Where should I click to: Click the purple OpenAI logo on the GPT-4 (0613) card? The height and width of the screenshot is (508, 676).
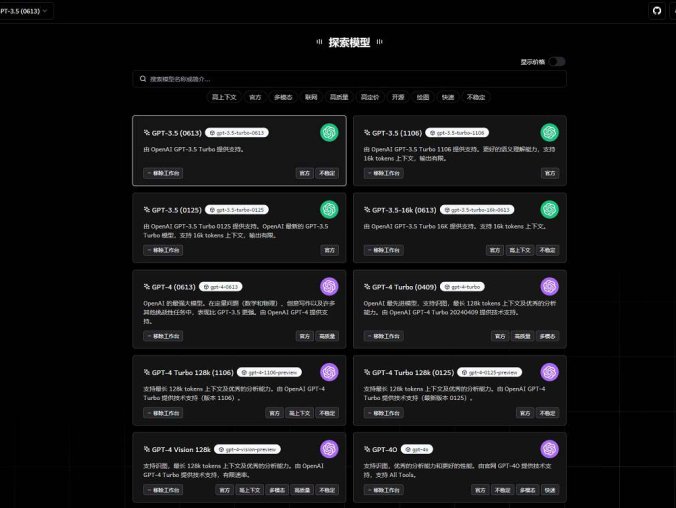pyautogui.click(x=329, y=286)
